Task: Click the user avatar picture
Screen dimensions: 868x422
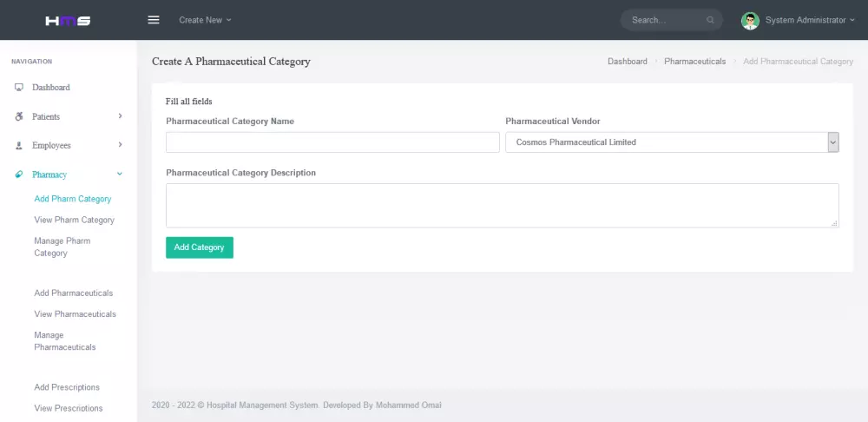Action: 750,21
